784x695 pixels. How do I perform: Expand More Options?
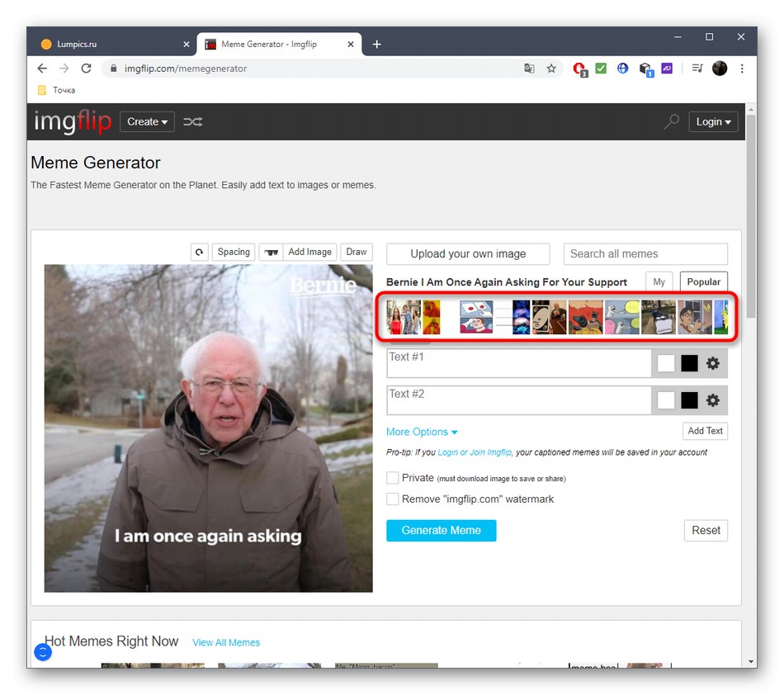[422, 432]
